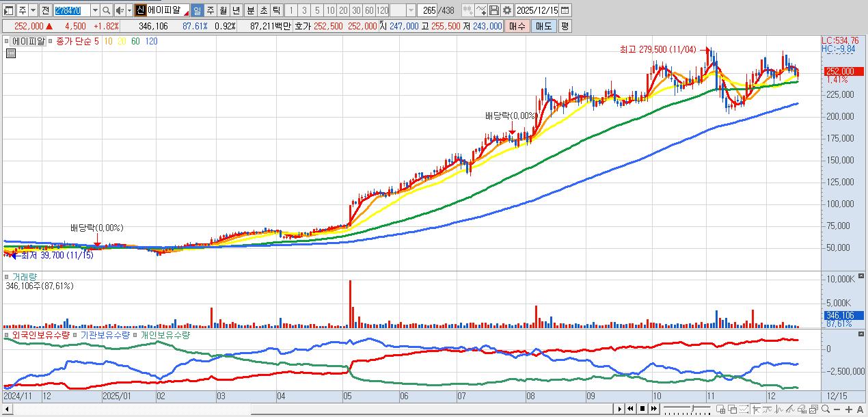
Task: Click the add chart window icon
Action: 720,409
